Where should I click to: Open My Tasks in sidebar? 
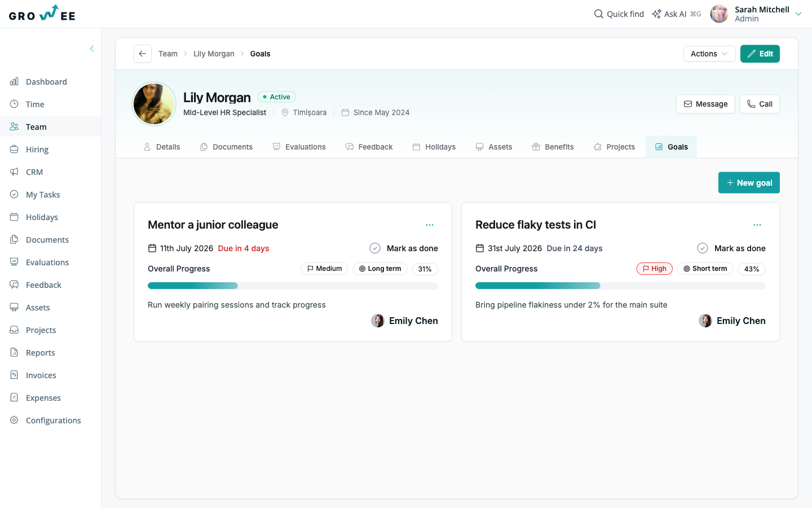(43, 195)
